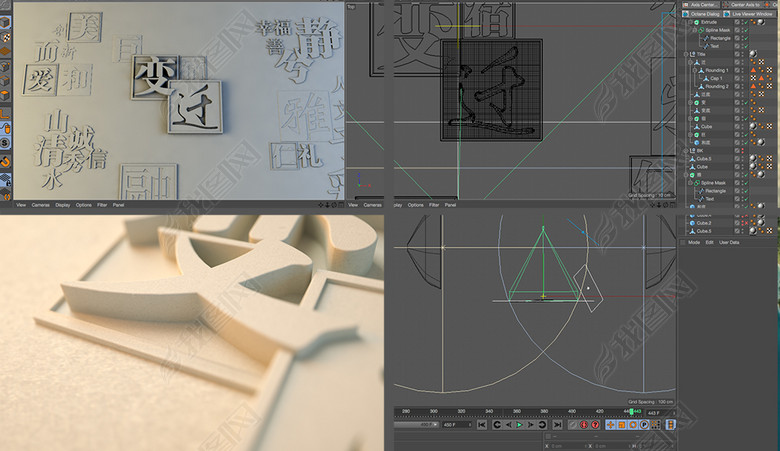Viewport: 780px width, 451px height.
Task: Collapse the Title null group
Action: tap(686, 54)
